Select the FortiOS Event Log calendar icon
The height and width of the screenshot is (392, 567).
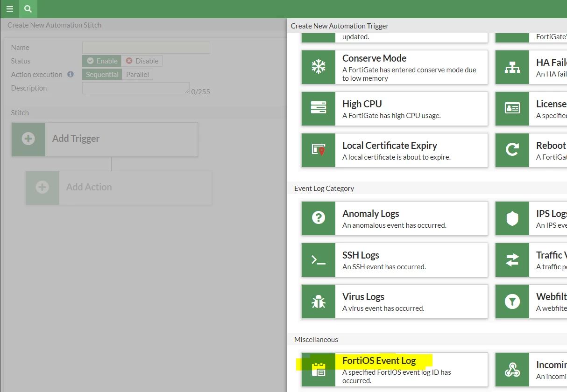319,370
